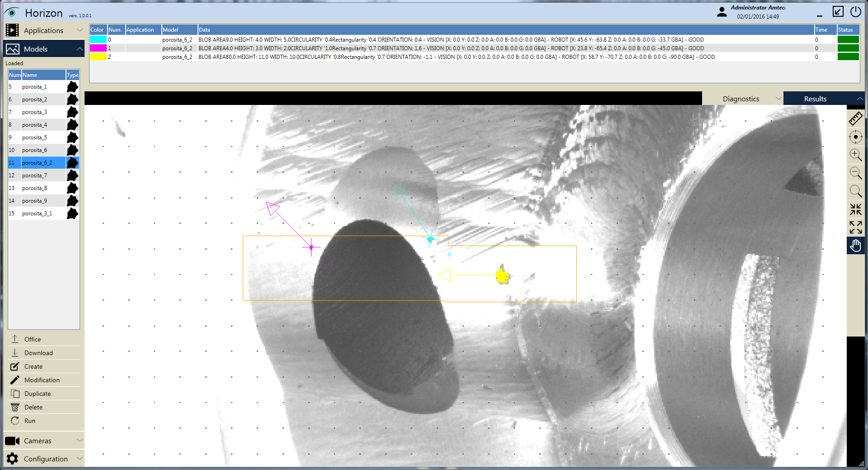The height and width of the screenshot is (470, 868).
Task: Collapse the Models section chevron
Action: pos(80,48)
